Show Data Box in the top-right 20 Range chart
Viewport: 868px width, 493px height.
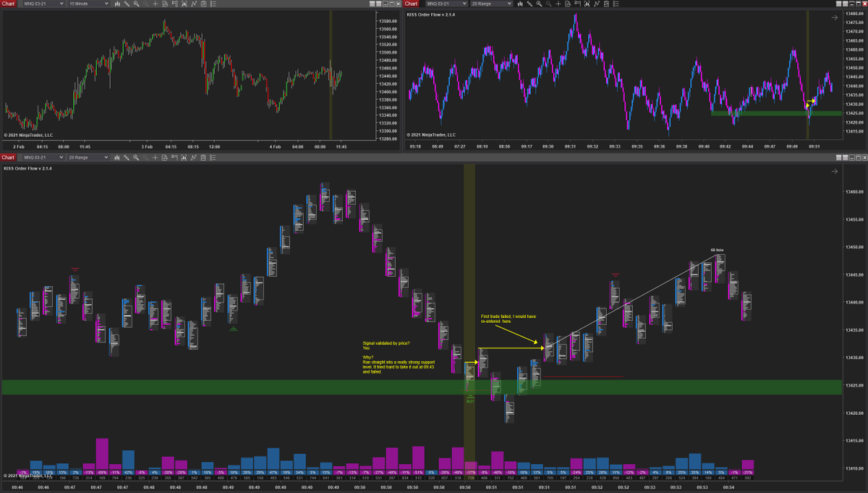tap(568, 4)
